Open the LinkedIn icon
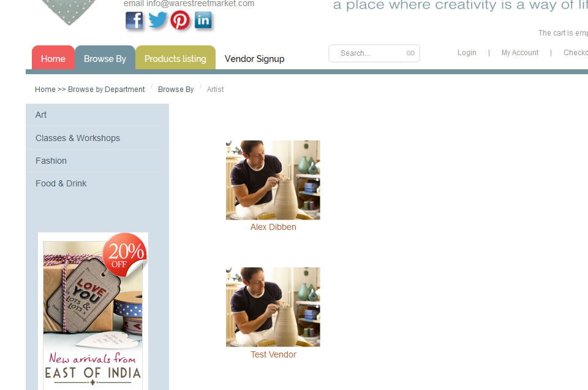 pyautogui.click(x=203, y=20)
